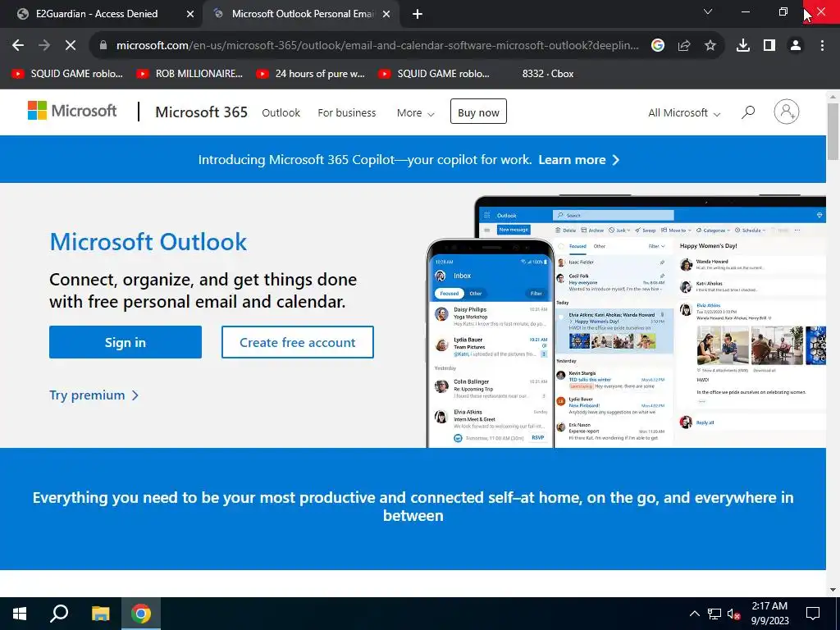Click the search magnifier on Microsoft site
This screenshot has height=630, width=840.
[748, 112]
